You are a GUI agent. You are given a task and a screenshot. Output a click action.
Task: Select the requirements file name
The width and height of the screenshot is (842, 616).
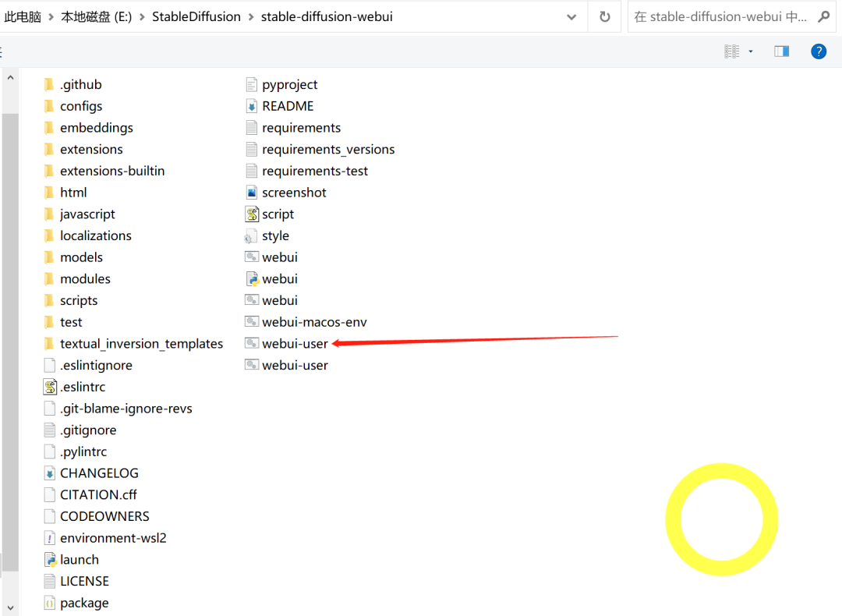pos(301,127)
